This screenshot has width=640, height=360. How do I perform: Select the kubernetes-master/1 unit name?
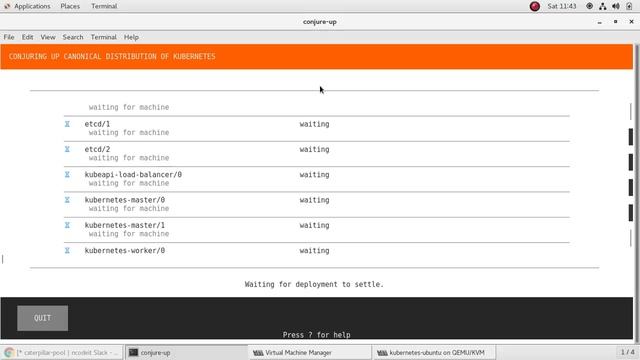(x=124, y=225)
